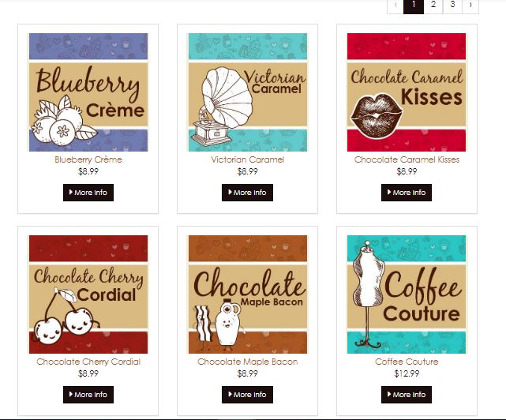Screen dimensions: 506x420
Task: Open the Blueberry Crème product image
Action: [x=88, y=92]
